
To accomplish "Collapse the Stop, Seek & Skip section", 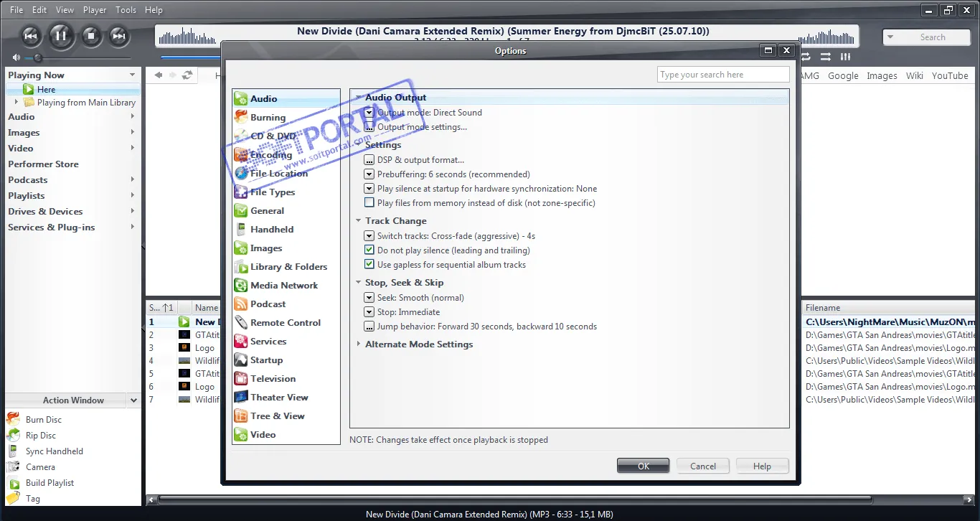I will pyautogui.click(x=359, y=283).
